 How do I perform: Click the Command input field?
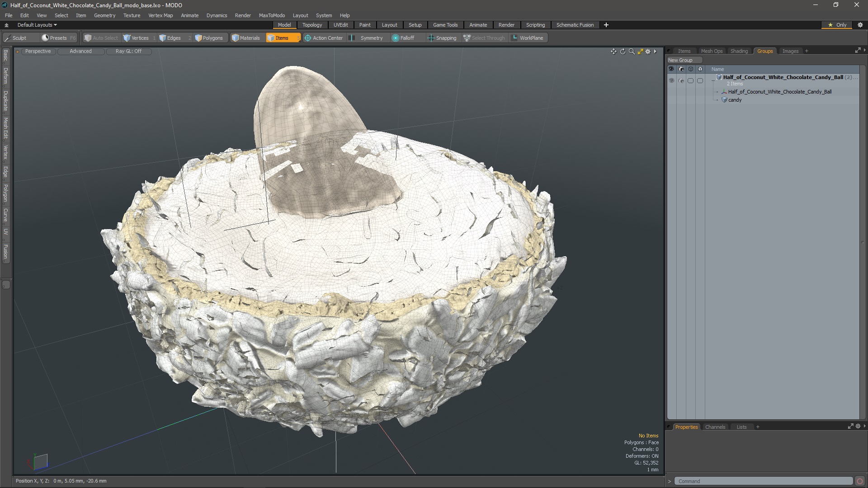tap(763, 481)
